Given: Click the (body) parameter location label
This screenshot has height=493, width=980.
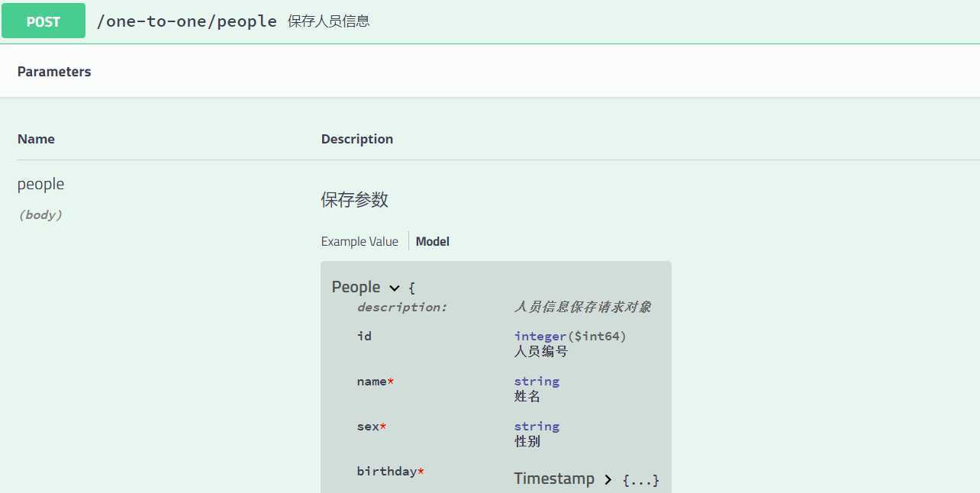Looking at the screenshot, I should coord(40,214).
